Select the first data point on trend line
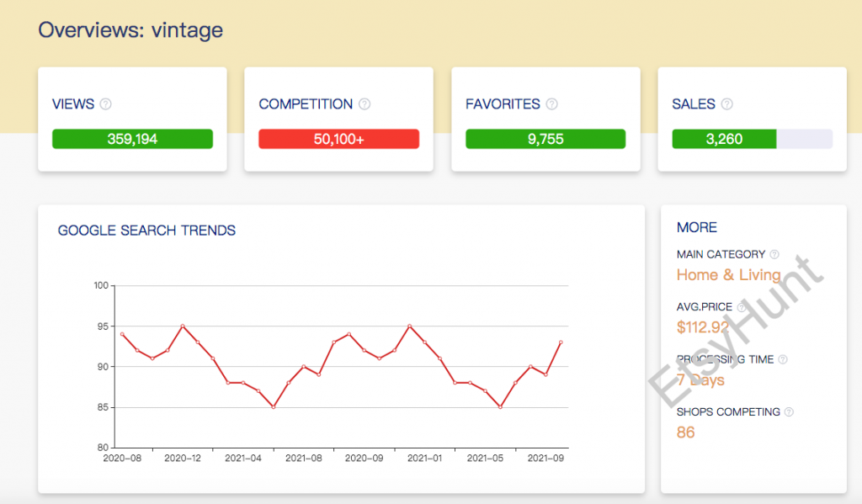862x504 pixels. point(122,334)
